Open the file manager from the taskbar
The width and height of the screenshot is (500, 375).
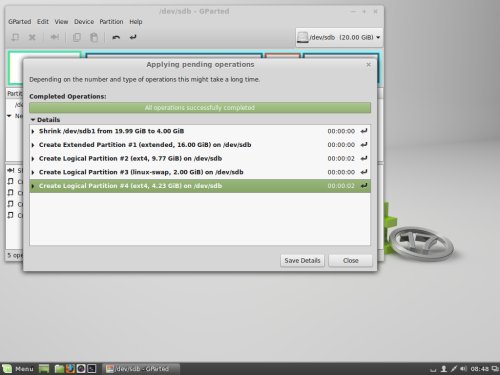[x=59, y=369]
